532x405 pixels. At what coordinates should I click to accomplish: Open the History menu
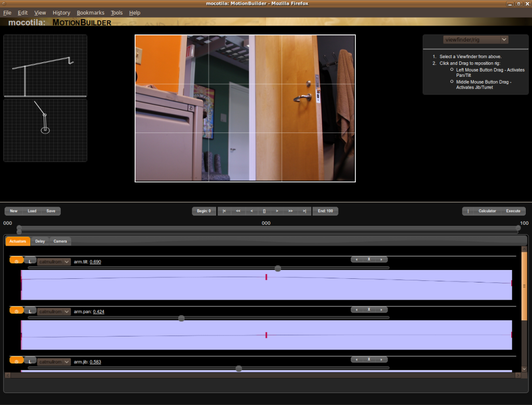(x=61, y=12)
